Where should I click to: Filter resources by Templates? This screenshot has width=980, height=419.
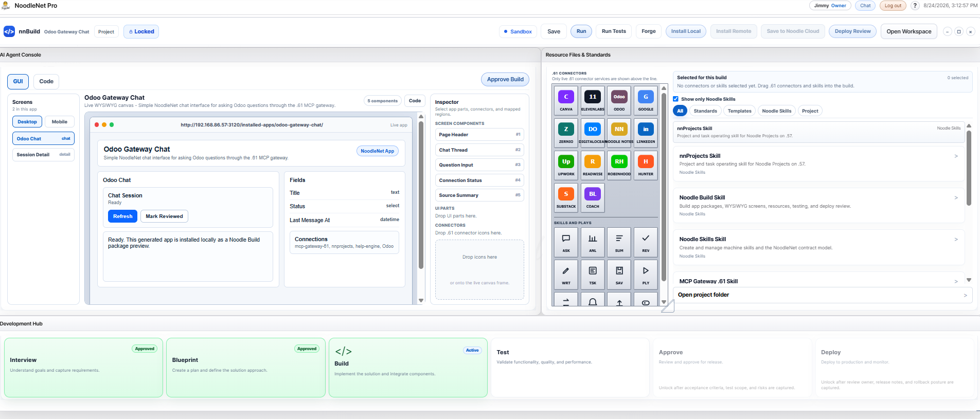point(740,111)
